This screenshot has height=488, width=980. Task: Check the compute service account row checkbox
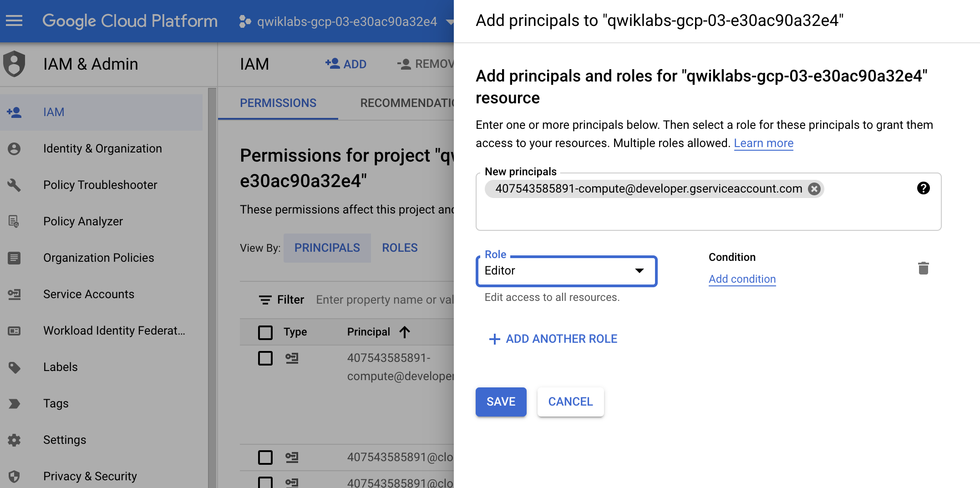pyautogui.click(x=265, y=358)
